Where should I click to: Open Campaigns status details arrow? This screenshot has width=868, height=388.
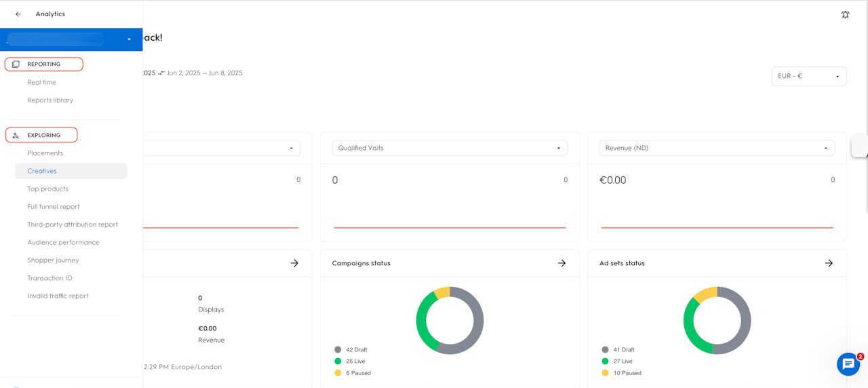[561, 263]
